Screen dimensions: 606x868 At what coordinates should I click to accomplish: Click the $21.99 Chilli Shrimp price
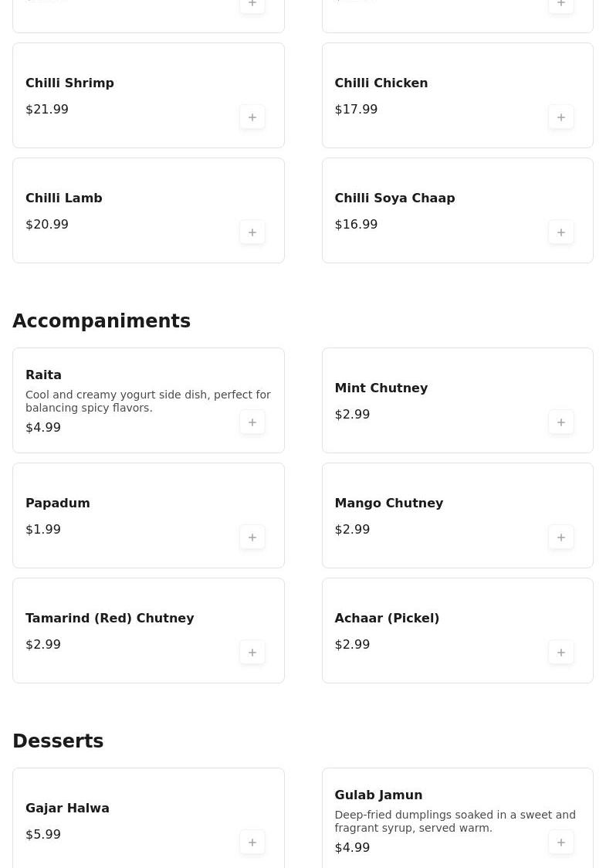click(47, 110)
